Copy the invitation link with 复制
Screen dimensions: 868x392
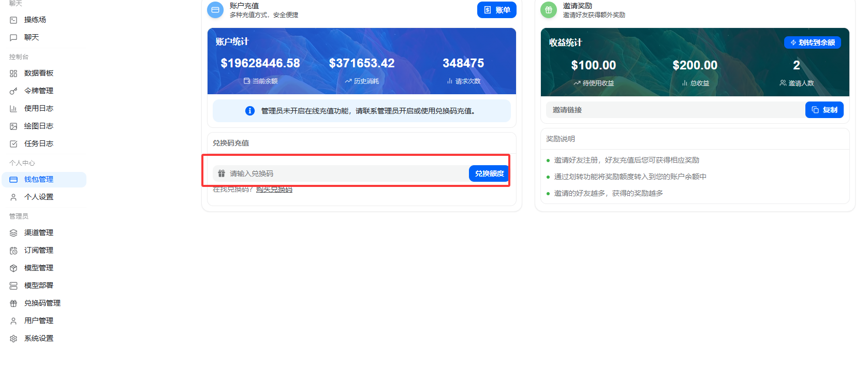825,110
